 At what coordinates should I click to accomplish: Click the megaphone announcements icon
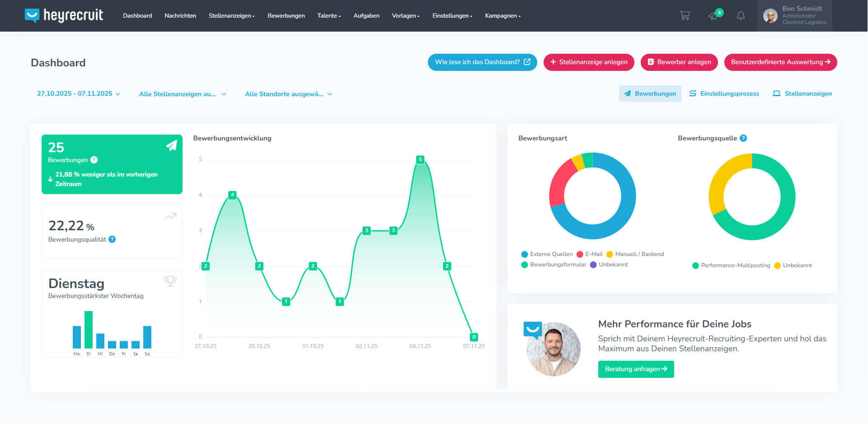(x=713, y=16)
